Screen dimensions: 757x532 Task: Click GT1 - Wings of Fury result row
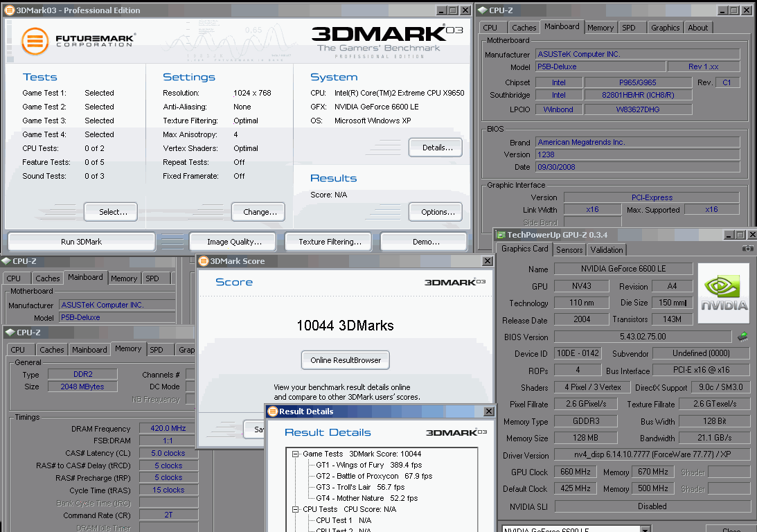pyautogui.click(x=369, y=465)
